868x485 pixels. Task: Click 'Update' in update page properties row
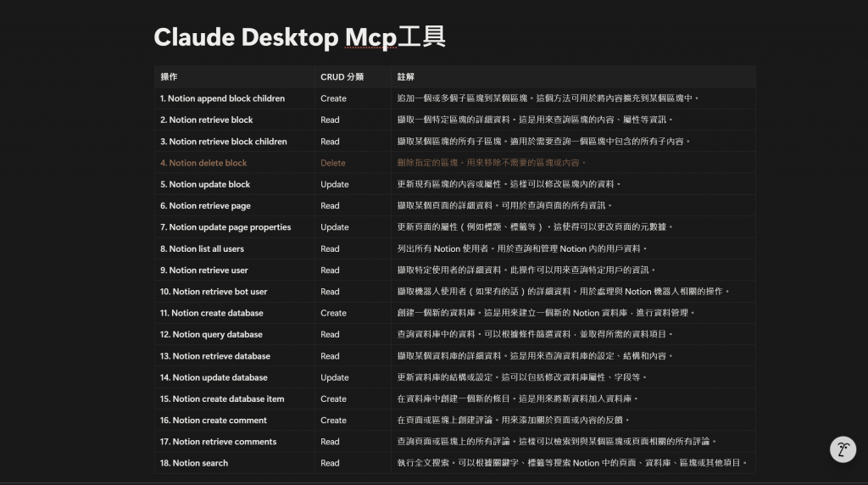[x=334, y=227]
